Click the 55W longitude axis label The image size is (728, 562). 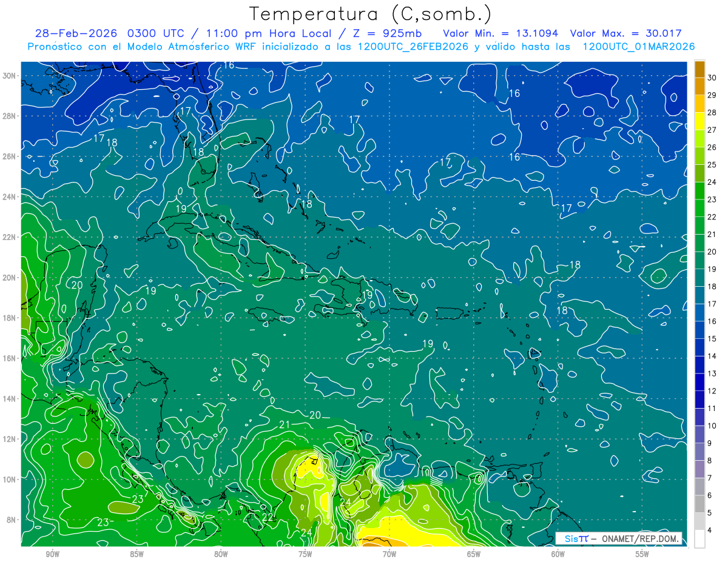coord(642,554)
